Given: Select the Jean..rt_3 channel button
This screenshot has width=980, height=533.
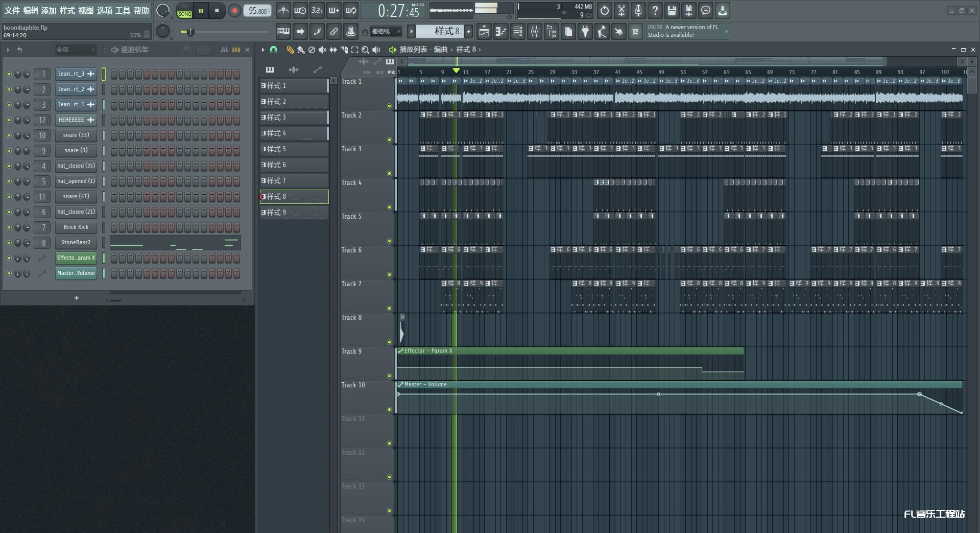Looking at the screenshot, I should (x=76, y=74).
